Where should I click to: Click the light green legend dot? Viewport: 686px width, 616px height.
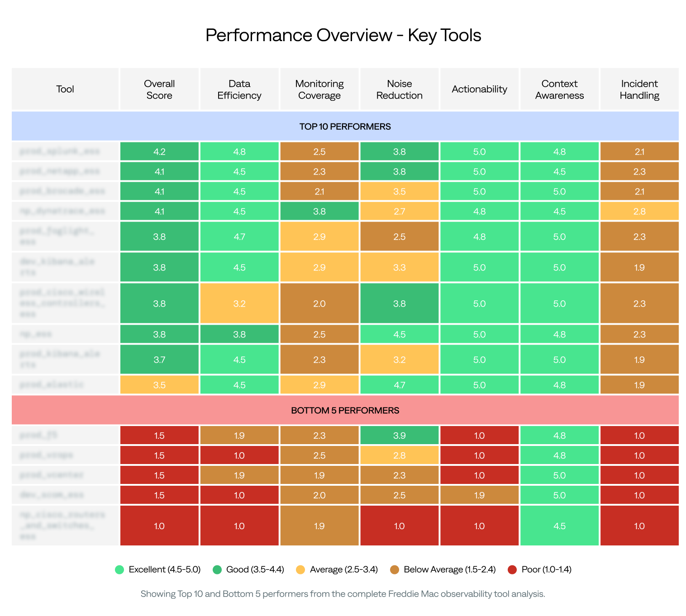point(119,570)
